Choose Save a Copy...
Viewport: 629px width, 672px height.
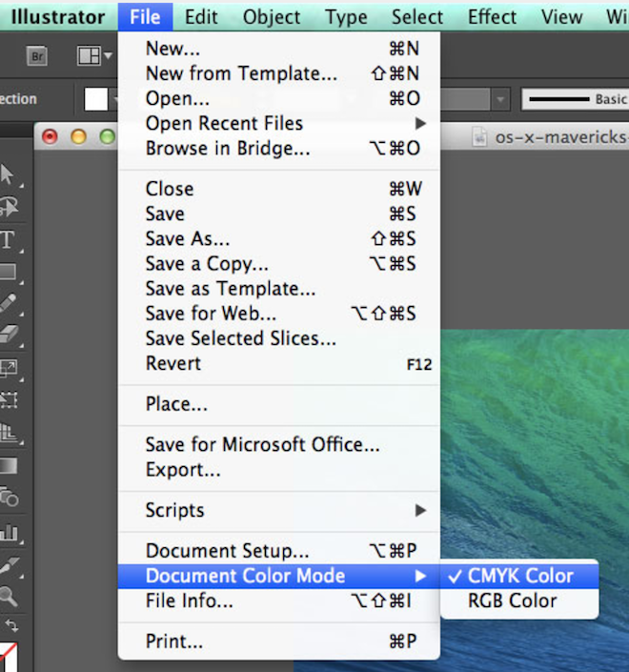[279, 264]
